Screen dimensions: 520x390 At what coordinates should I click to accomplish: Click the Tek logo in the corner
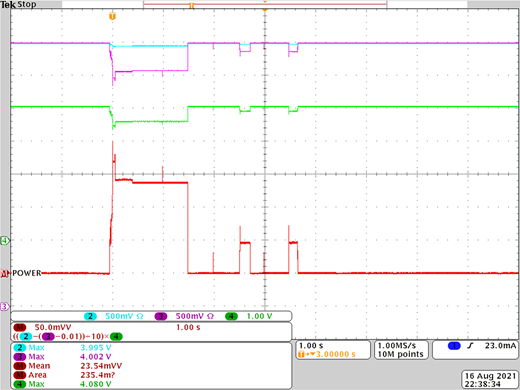coord(8,5)
